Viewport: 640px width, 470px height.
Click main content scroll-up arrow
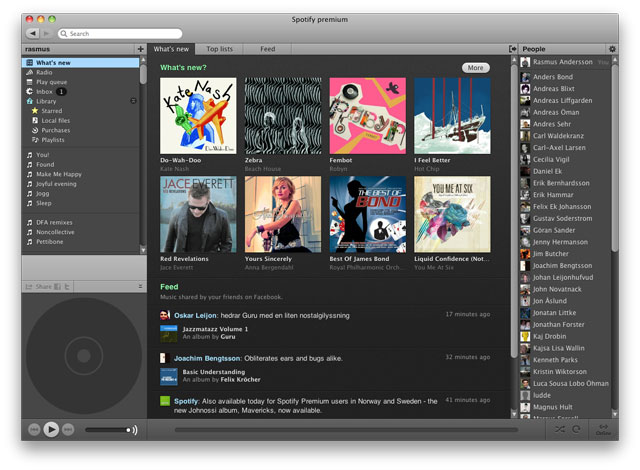coord(514,60)
